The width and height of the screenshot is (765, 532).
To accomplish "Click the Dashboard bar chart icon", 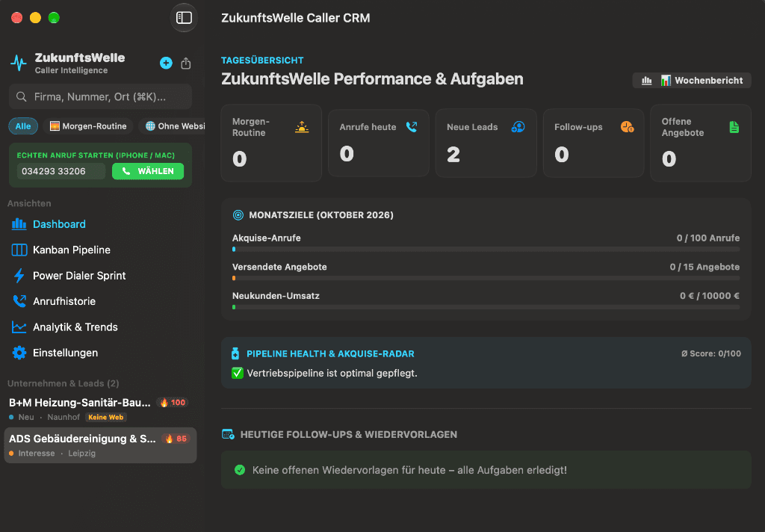I will pos(19,224).
